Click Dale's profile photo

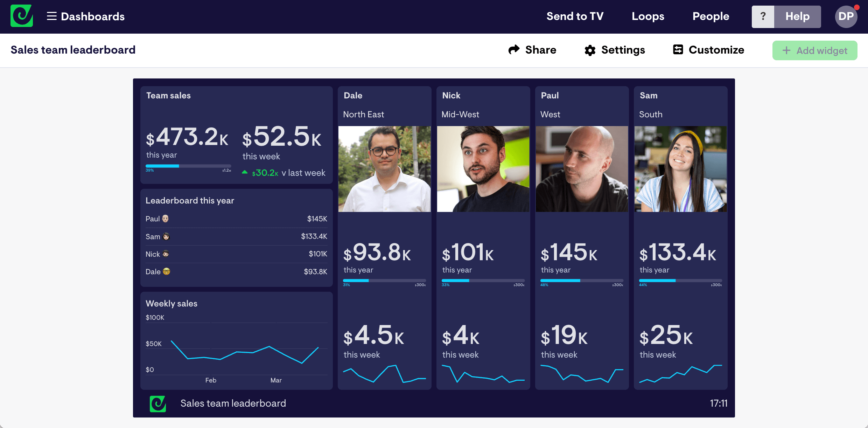384,169
